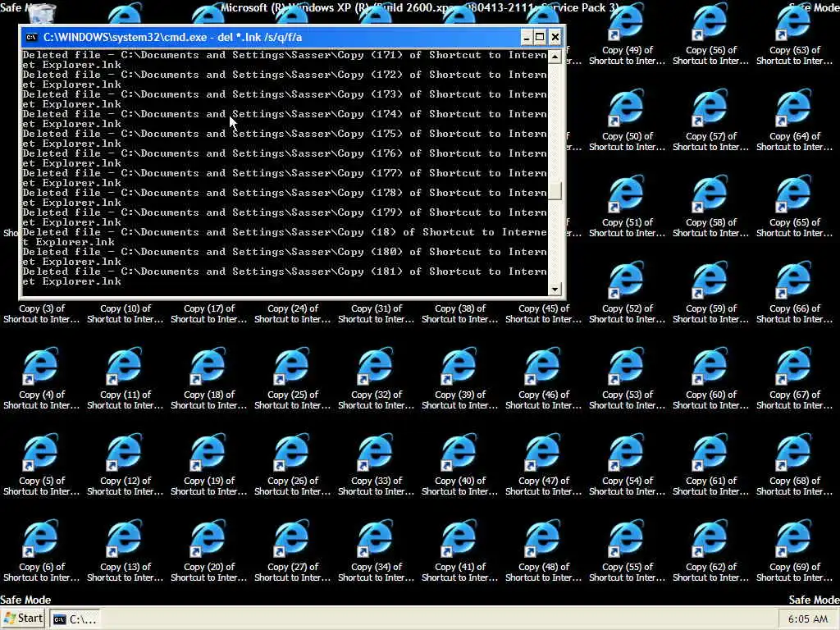Select the Copy (5) Internet Explorer shortcut icon
Viewport: 840px width, 630px height.
tap(41, 453)
